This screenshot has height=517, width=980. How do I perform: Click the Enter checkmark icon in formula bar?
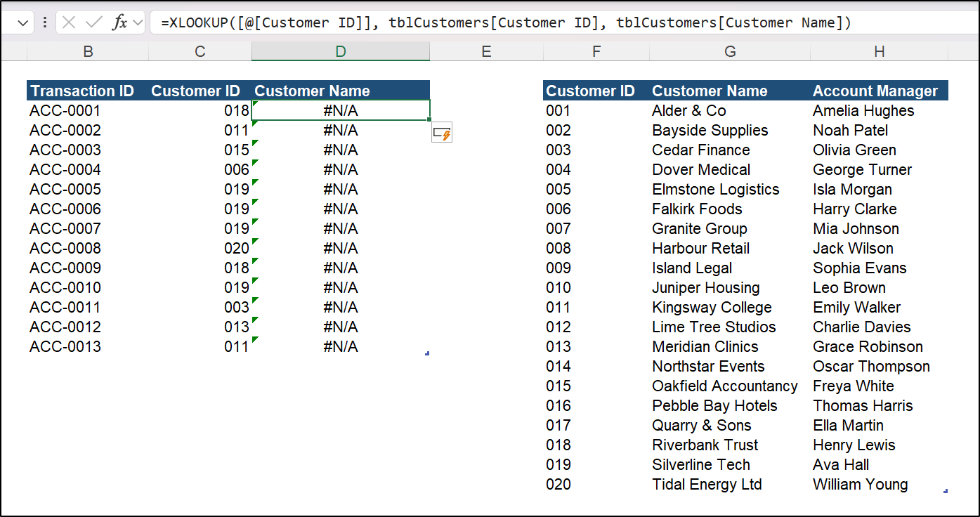point(93,22)
